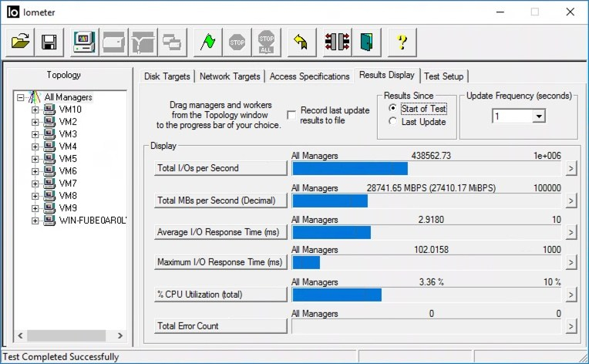Exit Iometer using the door icon

coord(367,42)
